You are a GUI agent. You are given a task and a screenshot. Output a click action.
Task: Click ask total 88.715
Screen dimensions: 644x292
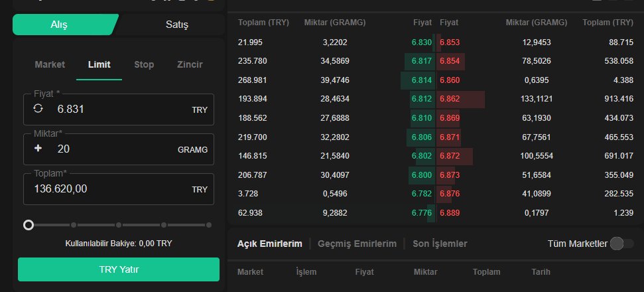tap(621, 42)
